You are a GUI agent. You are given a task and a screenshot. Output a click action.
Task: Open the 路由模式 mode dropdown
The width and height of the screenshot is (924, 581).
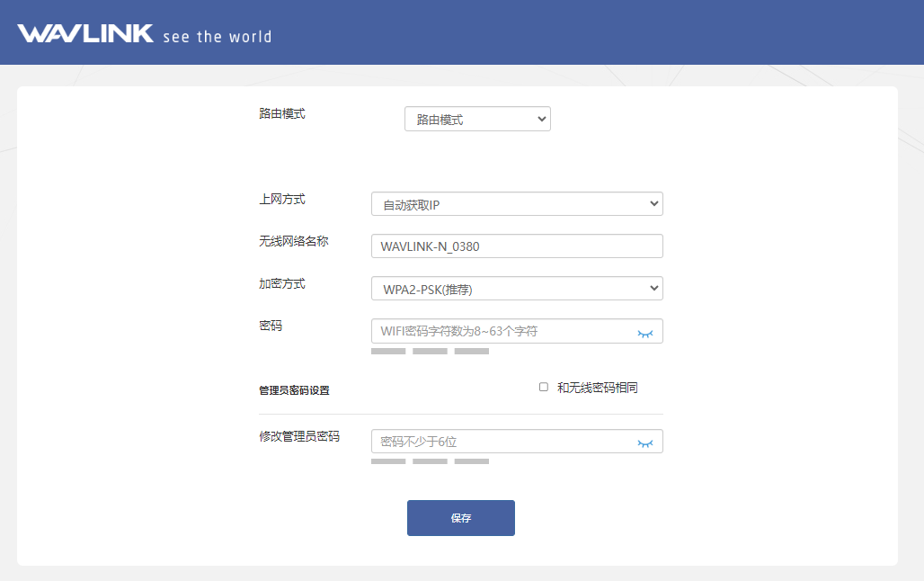tap(476, 119)
